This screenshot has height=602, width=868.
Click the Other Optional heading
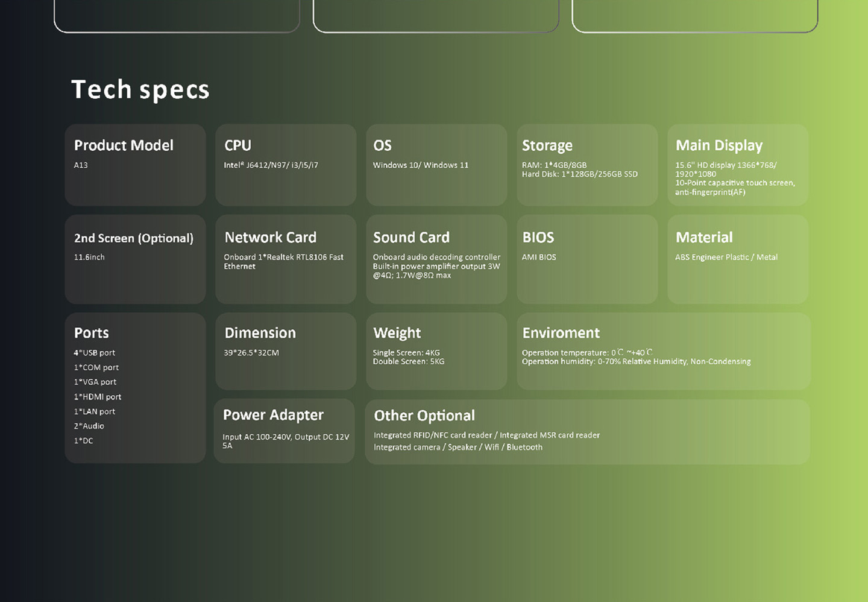[x=424, y=416]
